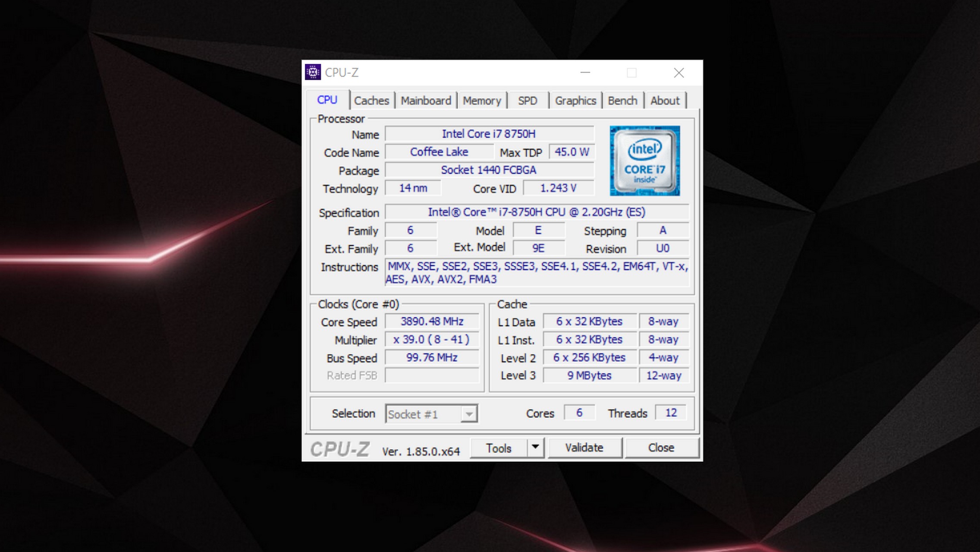Image resolution: width=980 pixels, height=552 pixels.
Task: Click the Tools button
Action: (x=499, y=448)
